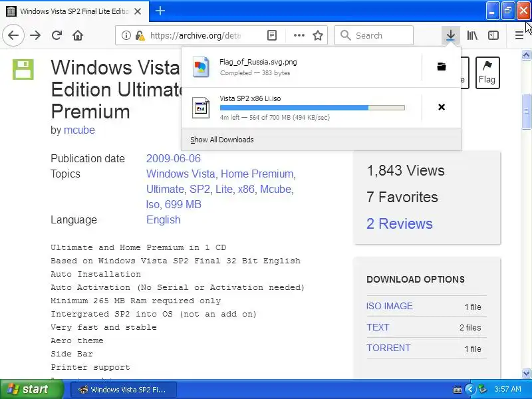Click the padlock warning icon in address bar
Viewport: 532px width, 399px height.
[x=140, y=35]
